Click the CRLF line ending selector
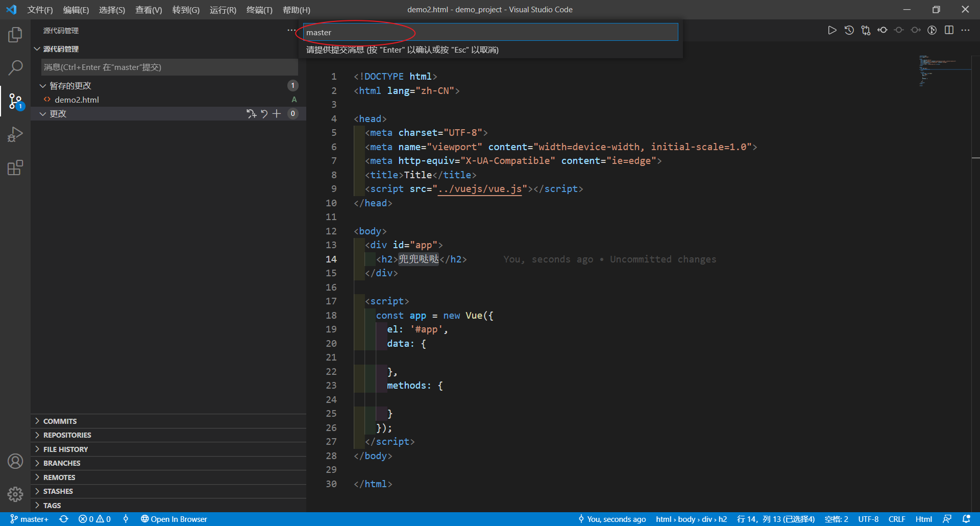This screenshot has height=526, width=980. (x=897, y=519)
